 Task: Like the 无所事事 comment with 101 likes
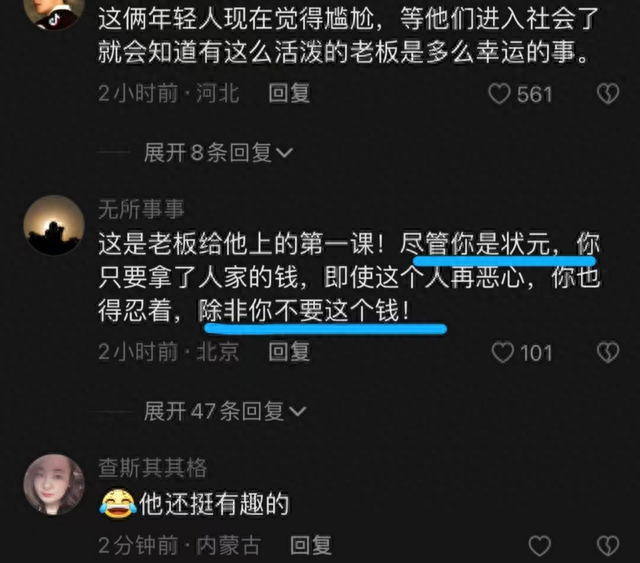click(502, 353)
